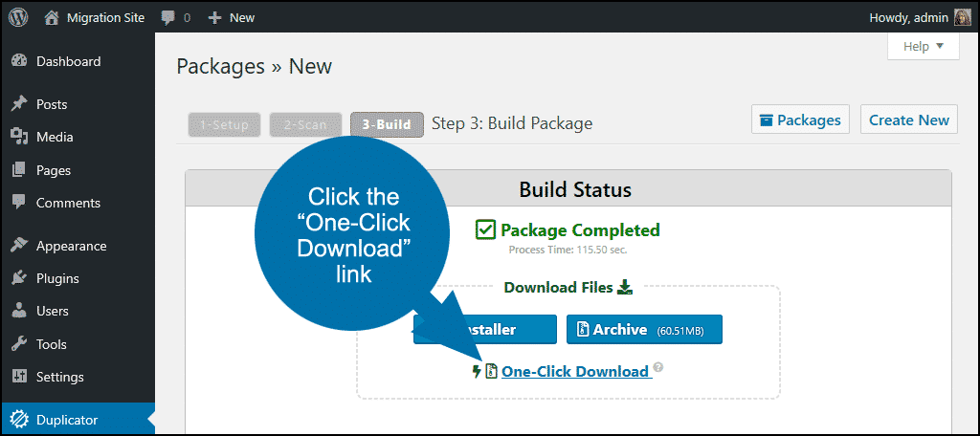Click the Appearance paintbrush icon
The height and width of the screenshot is (436, 980).
coord(19,246)
